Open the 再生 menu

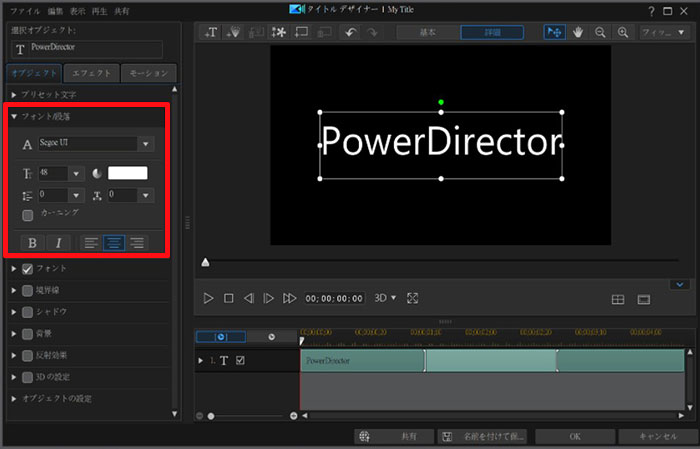coord(100,12)
